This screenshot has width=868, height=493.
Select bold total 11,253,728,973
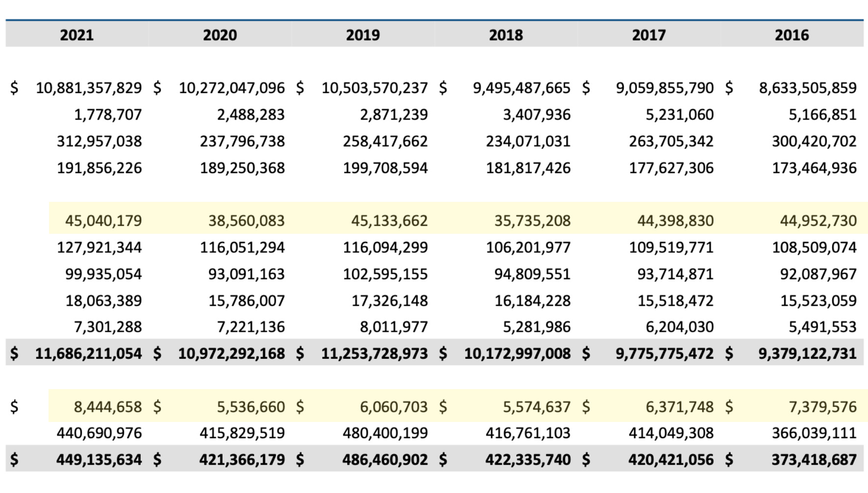[x=375, y=353]
